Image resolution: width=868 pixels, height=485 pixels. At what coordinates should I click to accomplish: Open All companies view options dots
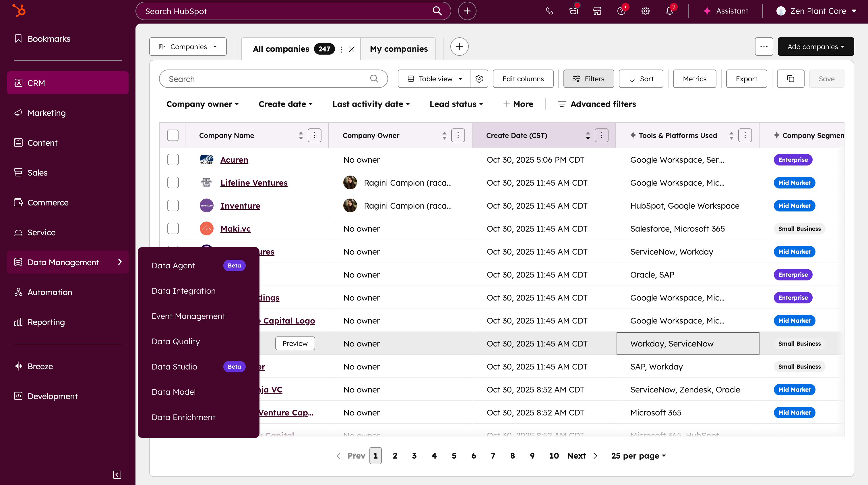coord(341,49)
